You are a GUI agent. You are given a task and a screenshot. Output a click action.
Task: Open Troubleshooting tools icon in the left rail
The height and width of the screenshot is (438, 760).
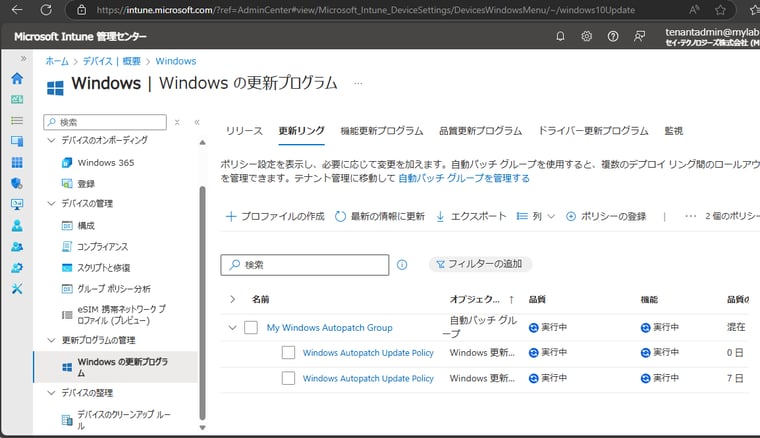click(17, 289)
